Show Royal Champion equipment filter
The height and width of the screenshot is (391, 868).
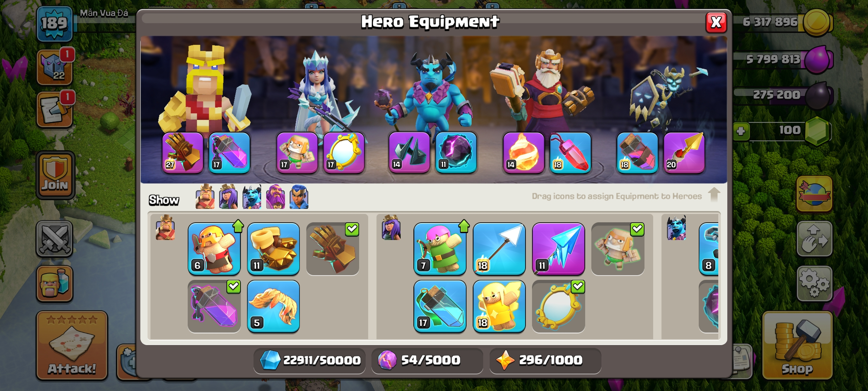pyautogui.click(x=299, y=197)
